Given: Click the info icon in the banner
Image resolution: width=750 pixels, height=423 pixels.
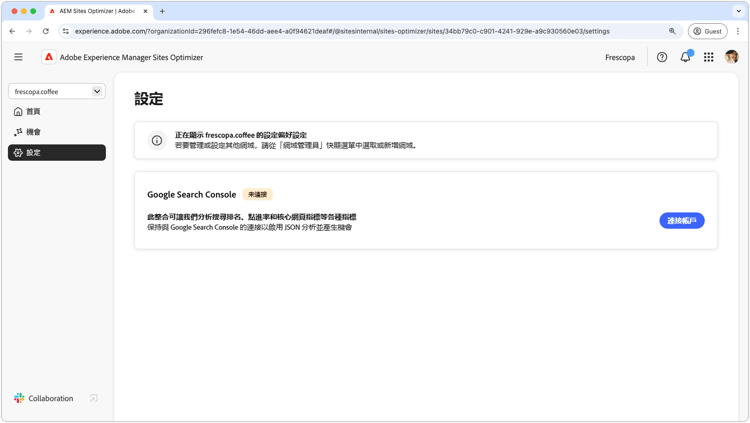Looking at the screenshot, I should click(156, 140).
